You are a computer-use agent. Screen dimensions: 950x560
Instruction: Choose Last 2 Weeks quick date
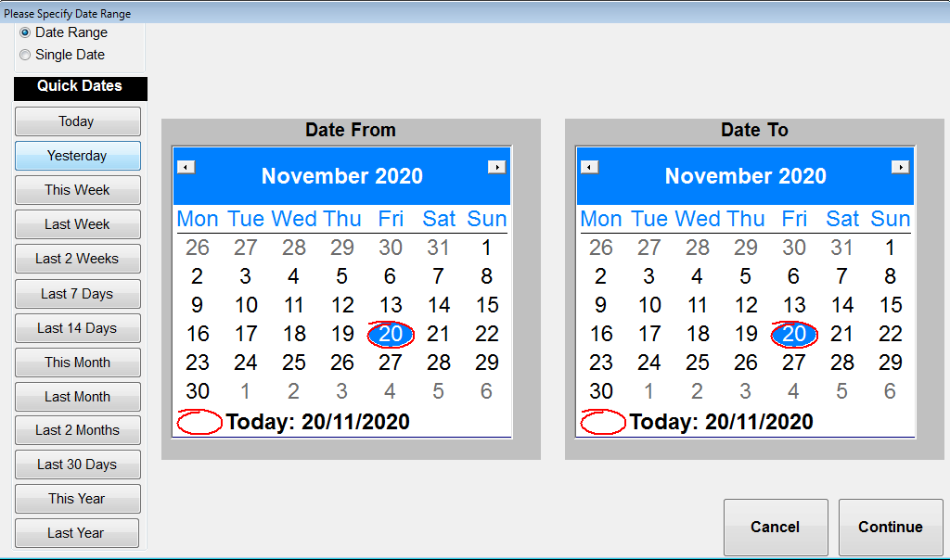pos(77,258)
